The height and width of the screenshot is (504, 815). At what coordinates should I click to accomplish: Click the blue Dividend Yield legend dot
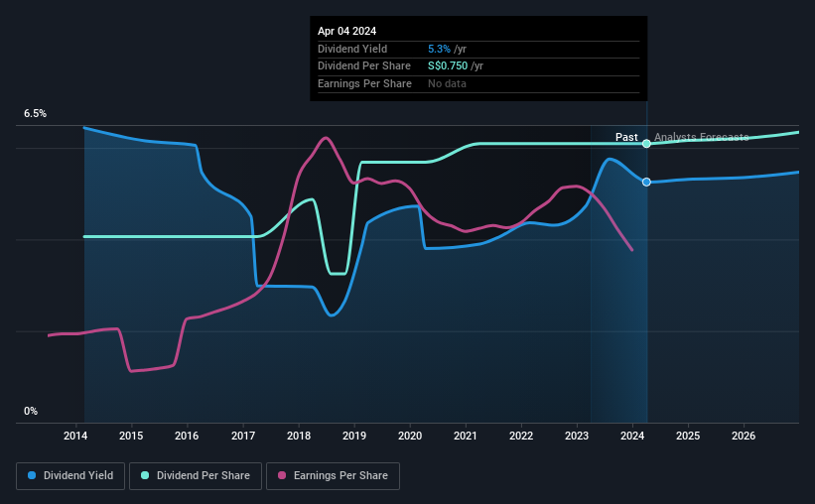(32, 475)
